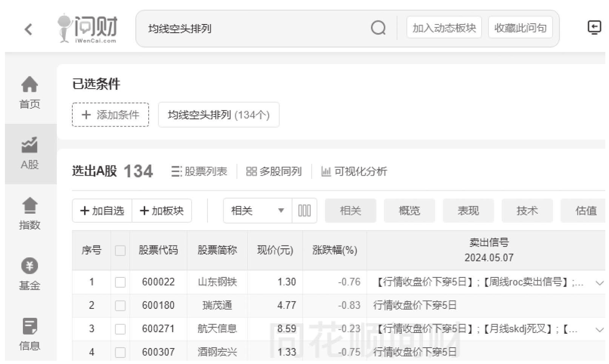The width and height of the screenshot is (609, 364).
Task: Toggle the select-all checkbox in table header
Action: tap(120, 250)
